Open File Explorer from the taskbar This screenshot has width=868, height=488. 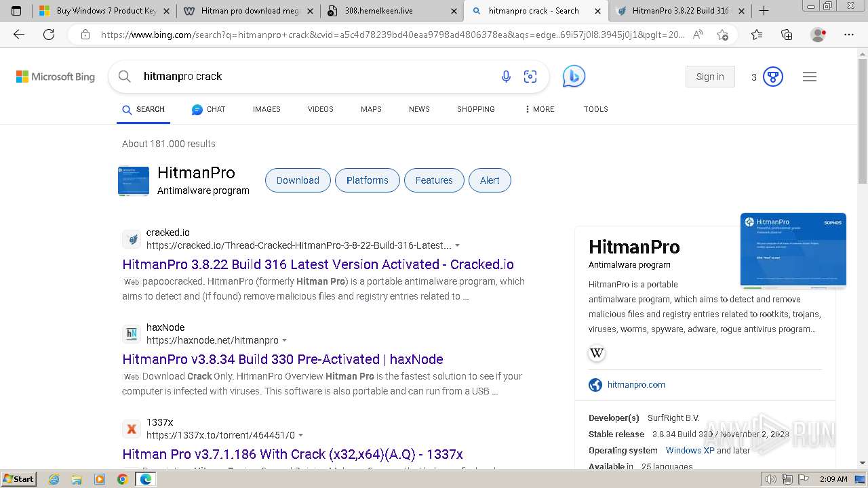77,479
